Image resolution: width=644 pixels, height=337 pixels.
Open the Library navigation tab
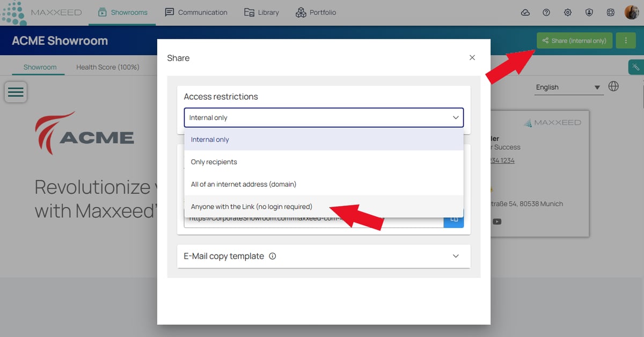pyautogui.click(x=261, y=12)
